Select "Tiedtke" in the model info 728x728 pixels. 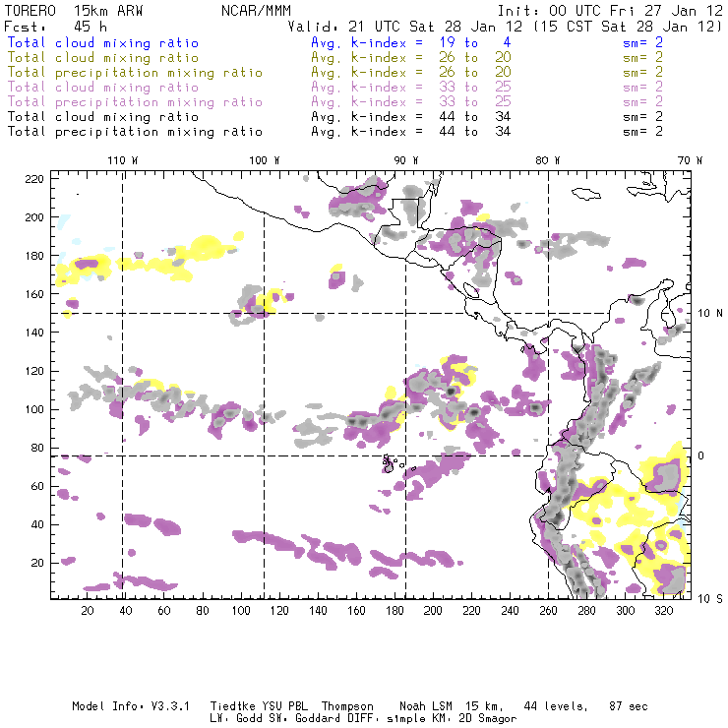pyautogui.click(x=233, y=706)
